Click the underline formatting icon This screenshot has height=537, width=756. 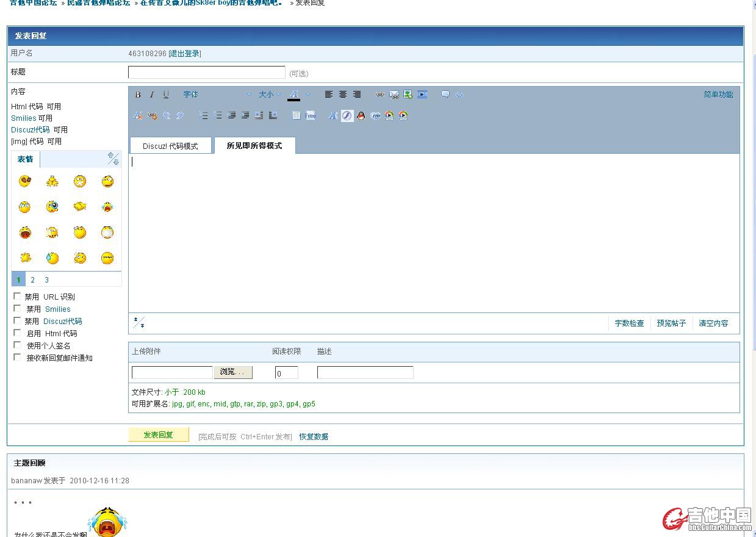(x=166, y=95)
